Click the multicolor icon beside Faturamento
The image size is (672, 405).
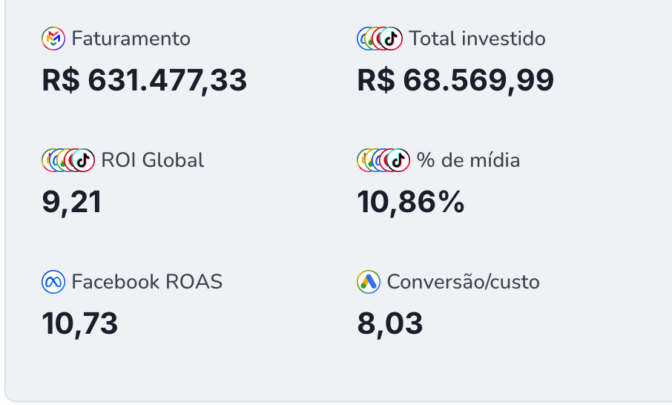53,39
